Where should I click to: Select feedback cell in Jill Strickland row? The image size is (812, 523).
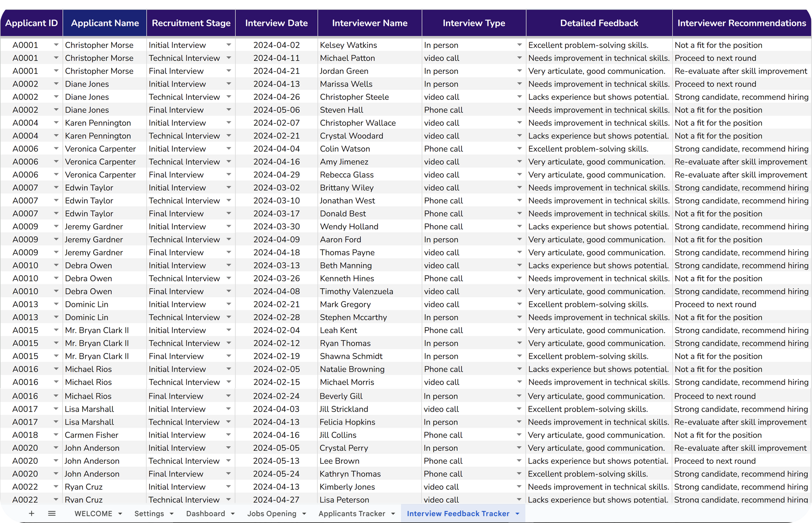click(599, 409)
